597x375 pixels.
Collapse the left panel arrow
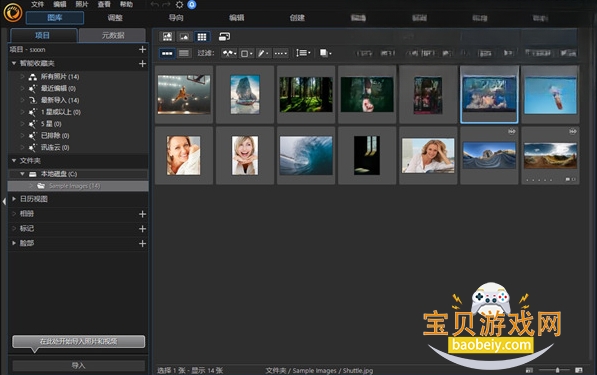pyautogui.click(x=4, y=201)
